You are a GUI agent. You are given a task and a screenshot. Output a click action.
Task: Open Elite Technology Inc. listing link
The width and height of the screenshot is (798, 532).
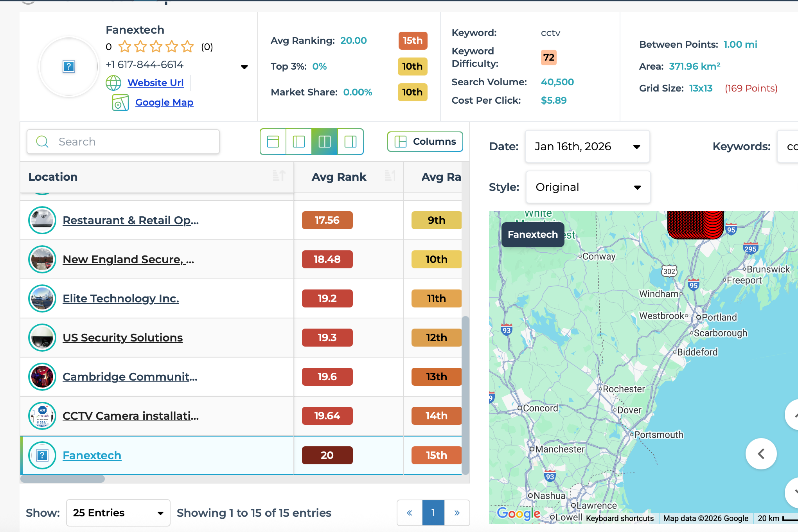121,298
